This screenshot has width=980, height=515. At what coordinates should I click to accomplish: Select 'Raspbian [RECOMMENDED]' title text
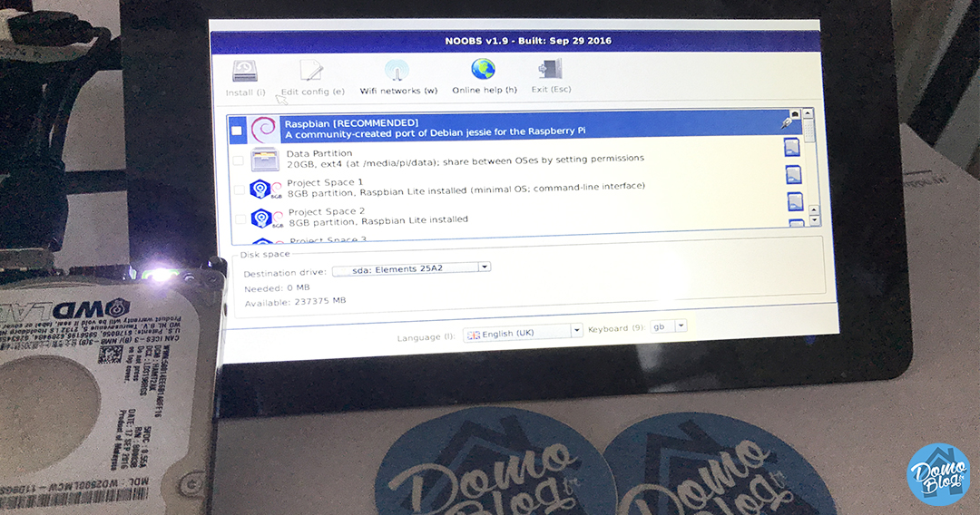(351, 123)
